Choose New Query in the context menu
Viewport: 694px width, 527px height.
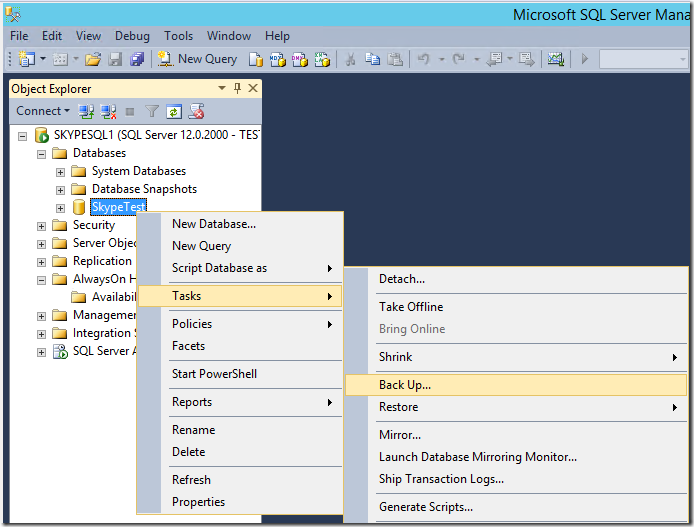[241, 246]
